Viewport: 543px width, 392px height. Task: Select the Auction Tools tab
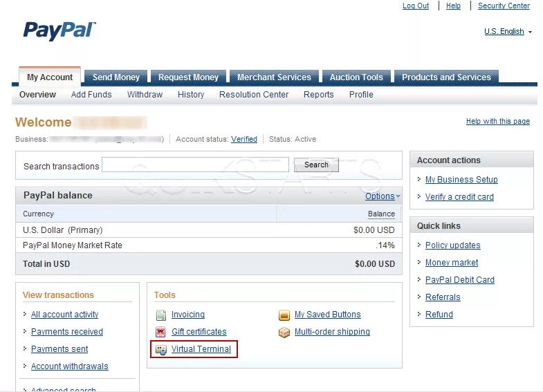pyautogui.click(x=356, y=77)
